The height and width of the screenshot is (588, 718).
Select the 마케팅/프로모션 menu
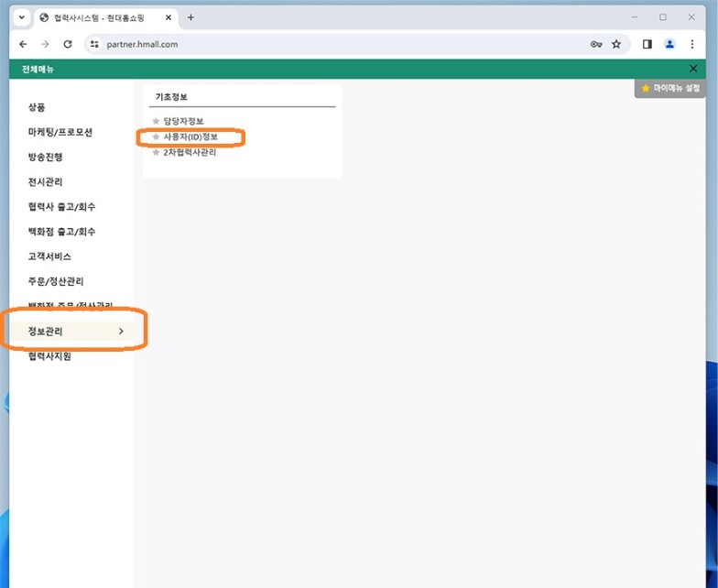pyautogui.click(x=60, y=132)
